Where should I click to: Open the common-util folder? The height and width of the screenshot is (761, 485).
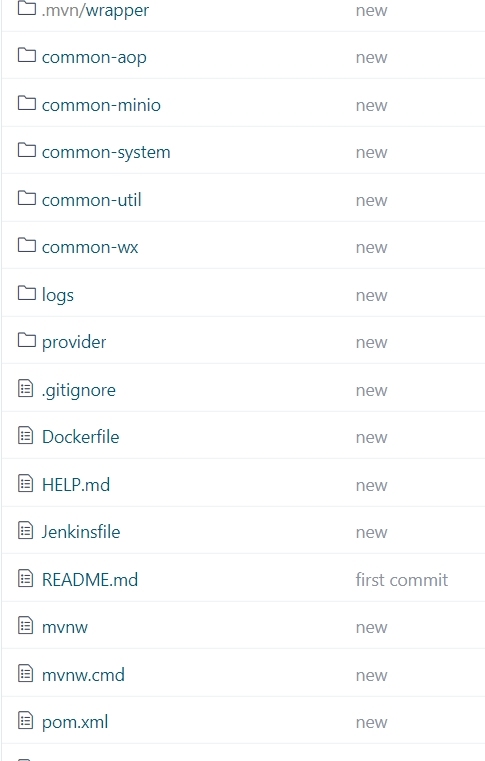[x=91, y=200]
